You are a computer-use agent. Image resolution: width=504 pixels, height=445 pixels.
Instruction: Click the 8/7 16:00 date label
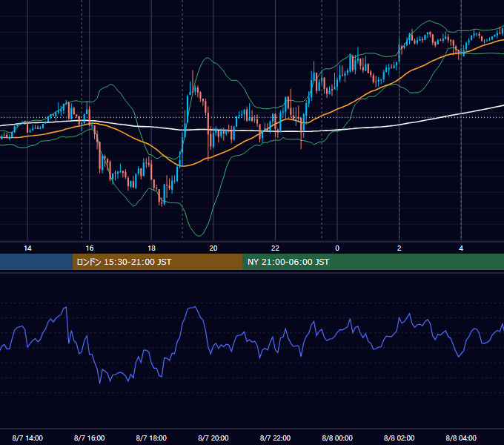90,438
